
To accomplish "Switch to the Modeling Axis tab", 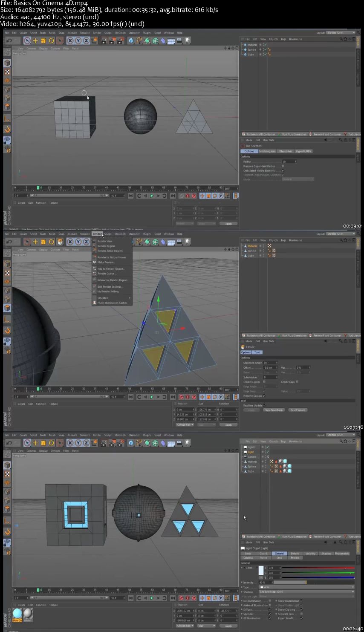I will pyautogui.click(x=267, y=151).
